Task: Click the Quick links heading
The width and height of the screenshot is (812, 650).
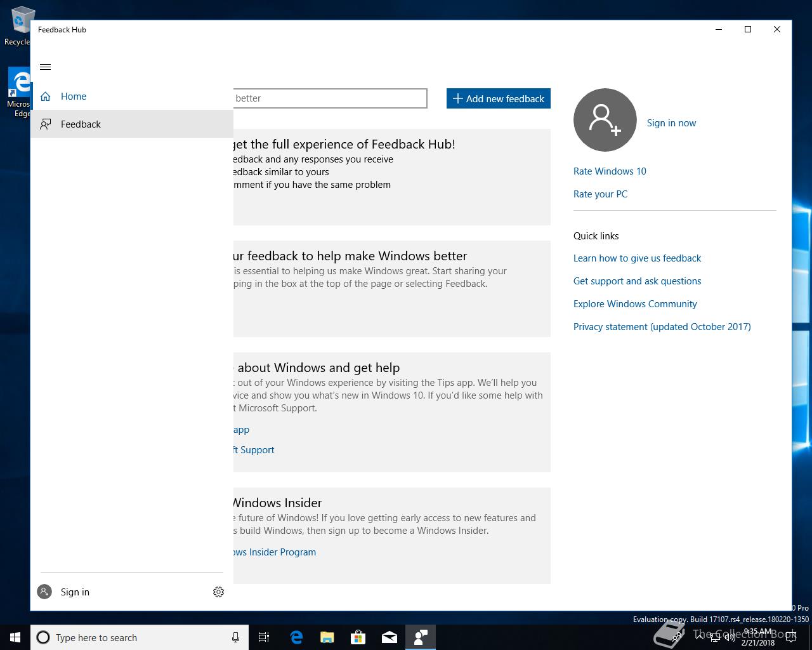Action: click(x=596, y=236)
